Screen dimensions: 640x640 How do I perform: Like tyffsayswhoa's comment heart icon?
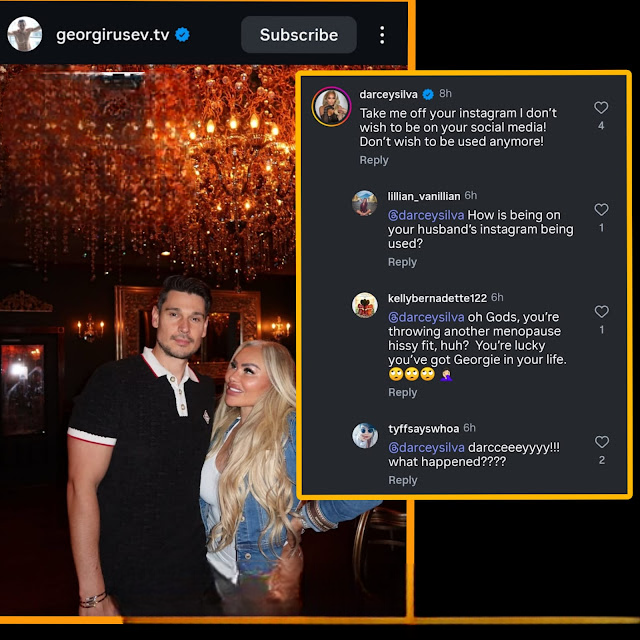point(602,442)
